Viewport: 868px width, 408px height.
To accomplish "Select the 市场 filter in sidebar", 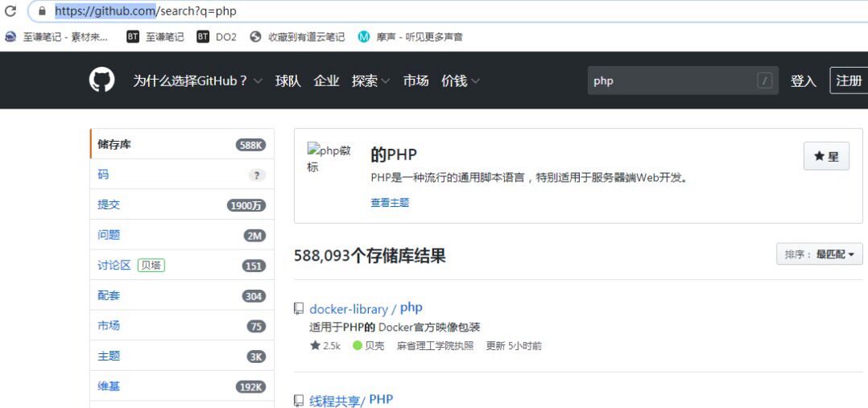I will pyautogui.click(x=182, y=326).
